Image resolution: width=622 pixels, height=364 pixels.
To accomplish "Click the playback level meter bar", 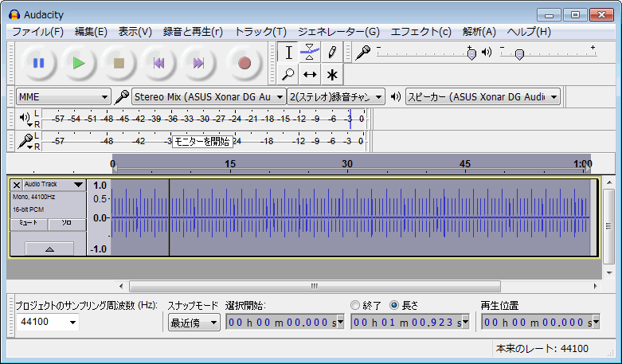I will 204,119.
